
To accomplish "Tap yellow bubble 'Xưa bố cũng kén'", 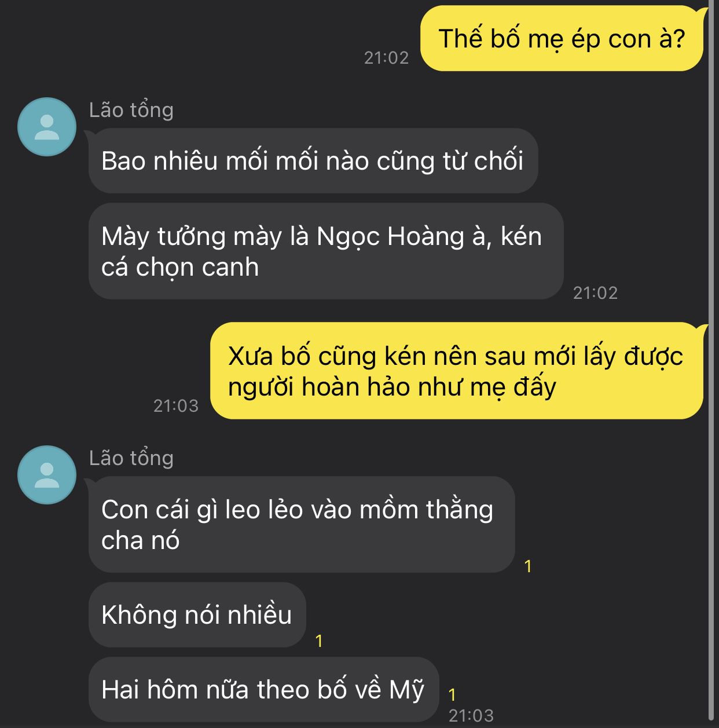I will 456,371.
